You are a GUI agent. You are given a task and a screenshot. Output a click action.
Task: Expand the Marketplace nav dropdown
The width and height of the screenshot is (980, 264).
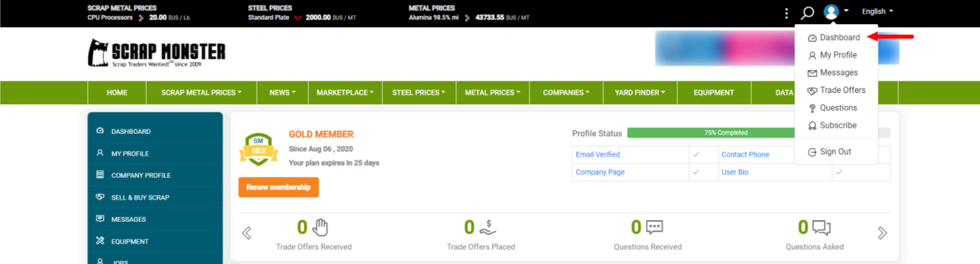point(344,93)
